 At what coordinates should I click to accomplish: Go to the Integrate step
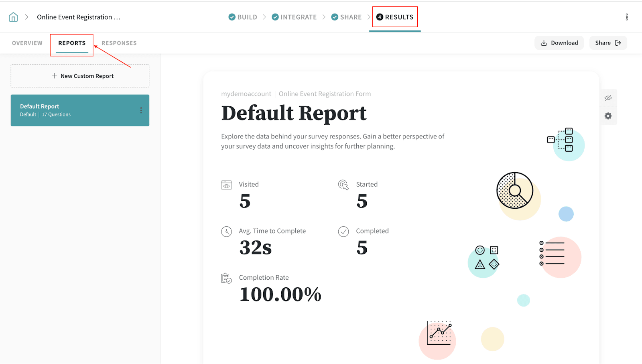(294, 17)
